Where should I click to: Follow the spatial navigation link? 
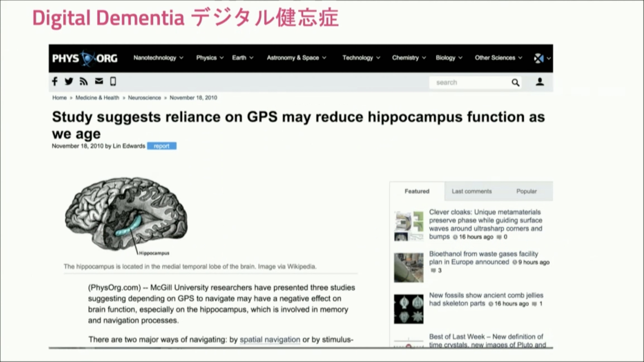(270, 339)
